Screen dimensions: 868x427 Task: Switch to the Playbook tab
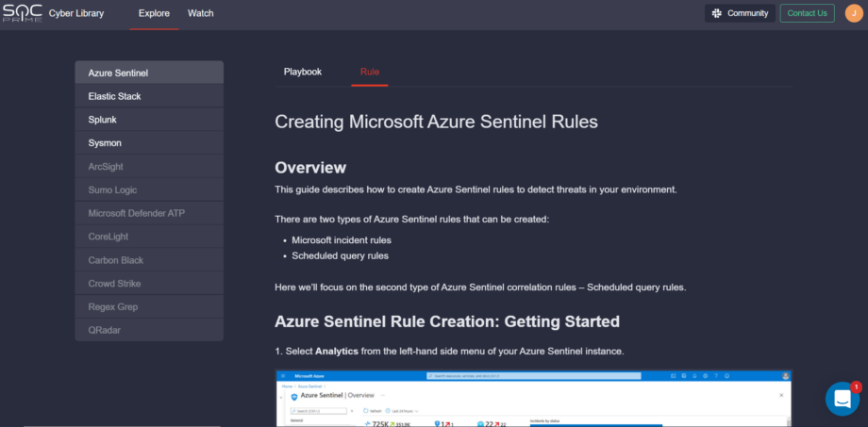click(x=303, y=72)
